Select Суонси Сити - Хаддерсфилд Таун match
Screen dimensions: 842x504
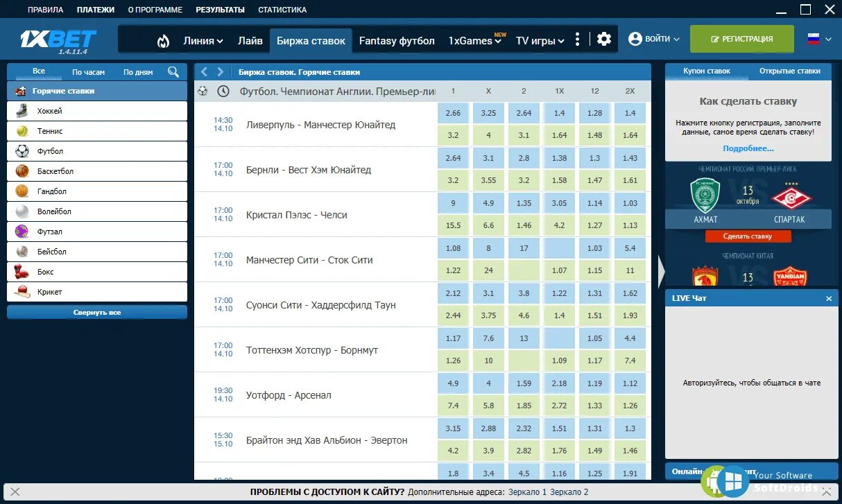pyautogui.click(x=321, y=305)
